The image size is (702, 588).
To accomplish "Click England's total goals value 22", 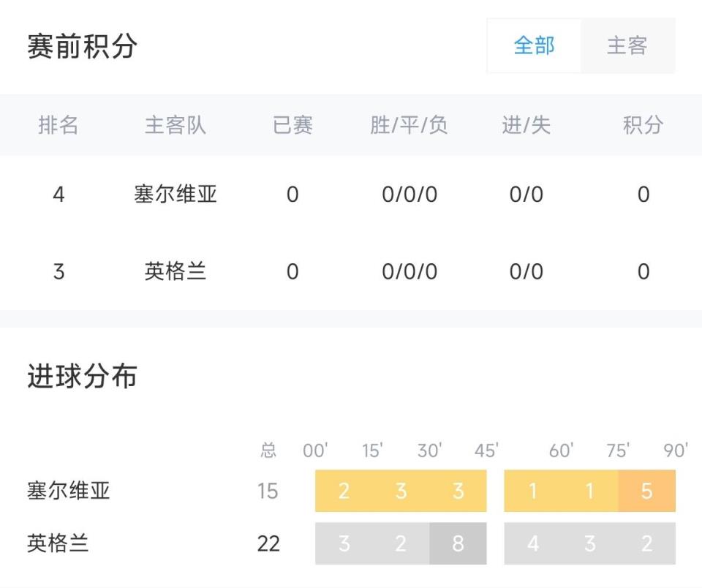I will 268,544.
